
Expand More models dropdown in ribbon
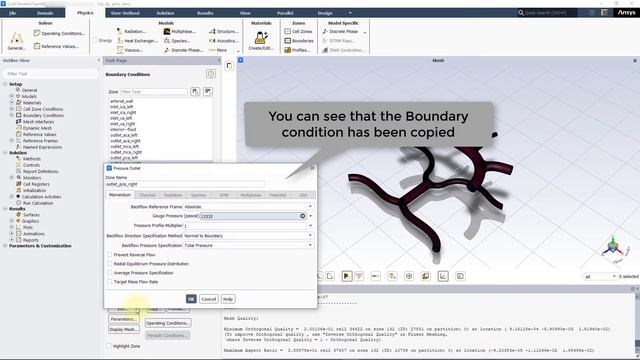224,50
